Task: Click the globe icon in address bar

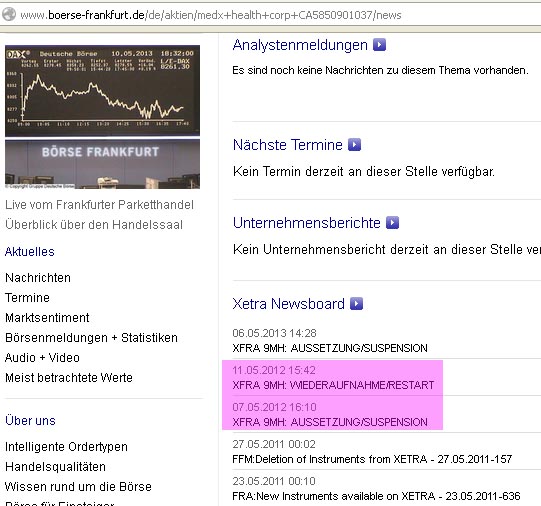Action: (9, 14)
